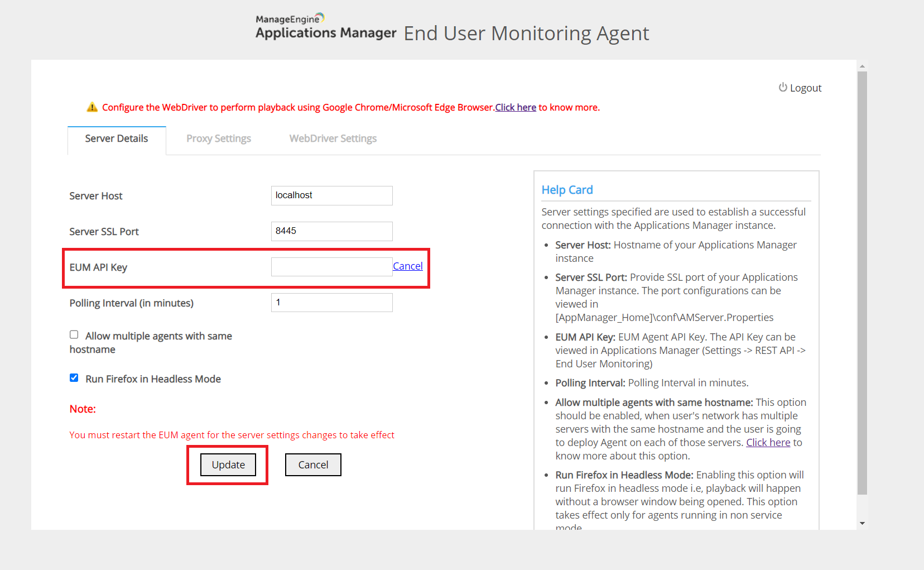Viewport: 924px width, 570px height.
Task: Enable Allow multiple agents with same hostname
Action: click(74, 335)
